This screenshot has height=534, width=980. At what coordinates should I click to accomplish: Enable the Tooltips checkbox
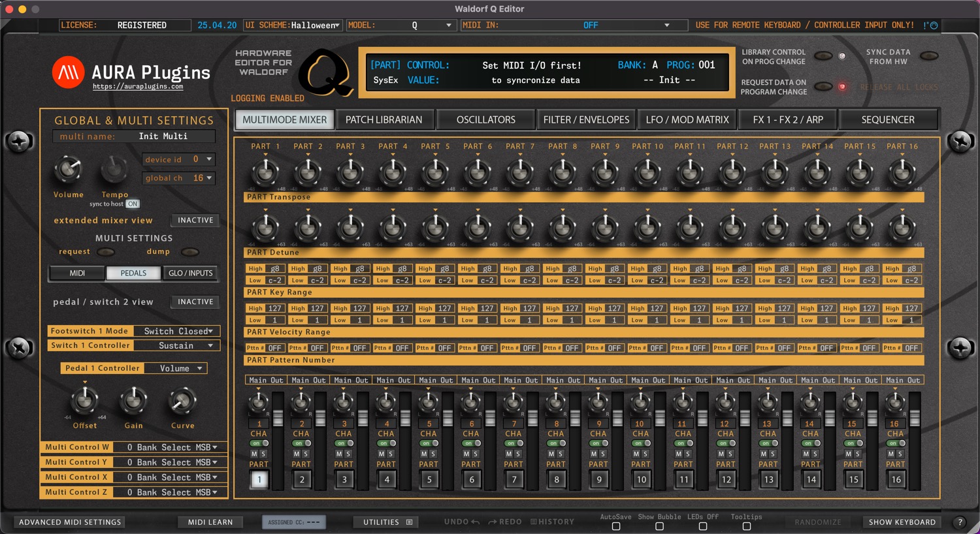[747, 526]
